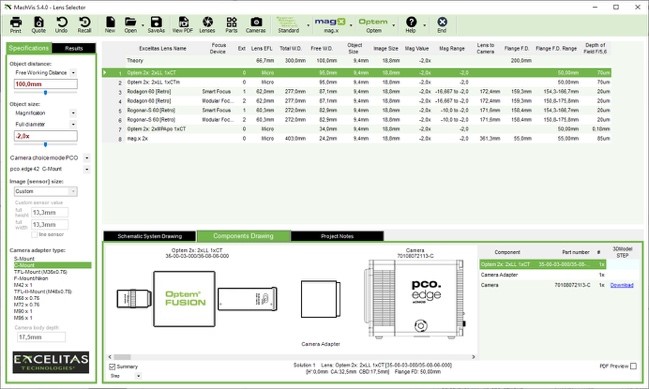
Task: Open the Help icon
Action: [x=411, y=25]
